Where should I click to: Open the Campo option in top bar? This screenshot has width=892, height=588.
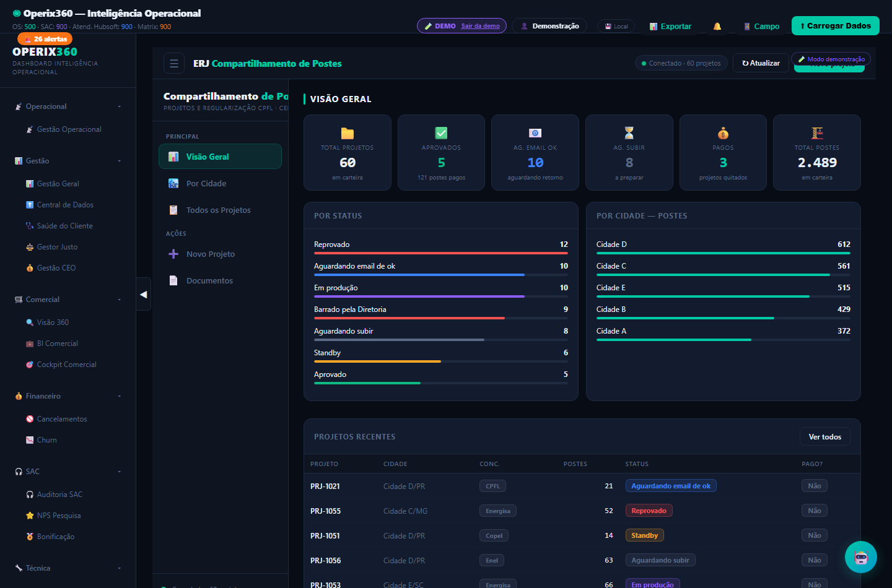761,27
